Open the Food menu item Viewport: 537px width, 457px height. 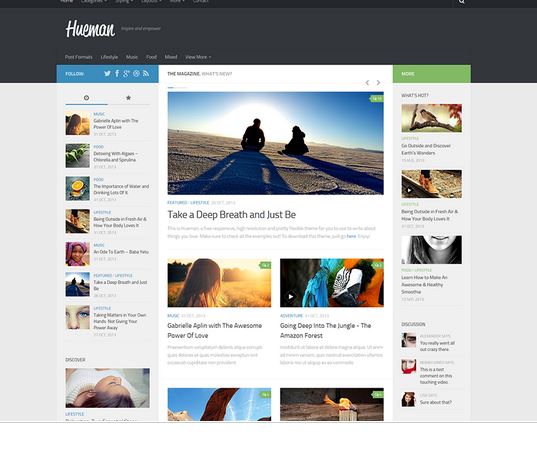tap(151, 57)
